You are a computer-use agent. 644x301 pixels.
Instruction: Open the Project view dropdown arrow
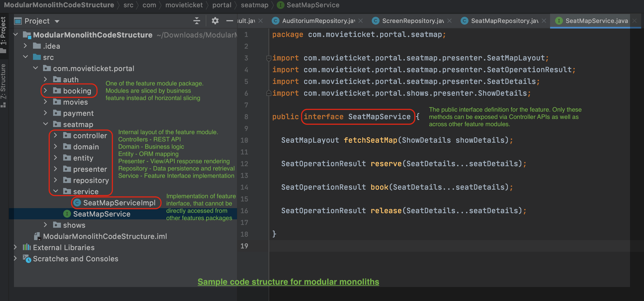coord(57,21)
